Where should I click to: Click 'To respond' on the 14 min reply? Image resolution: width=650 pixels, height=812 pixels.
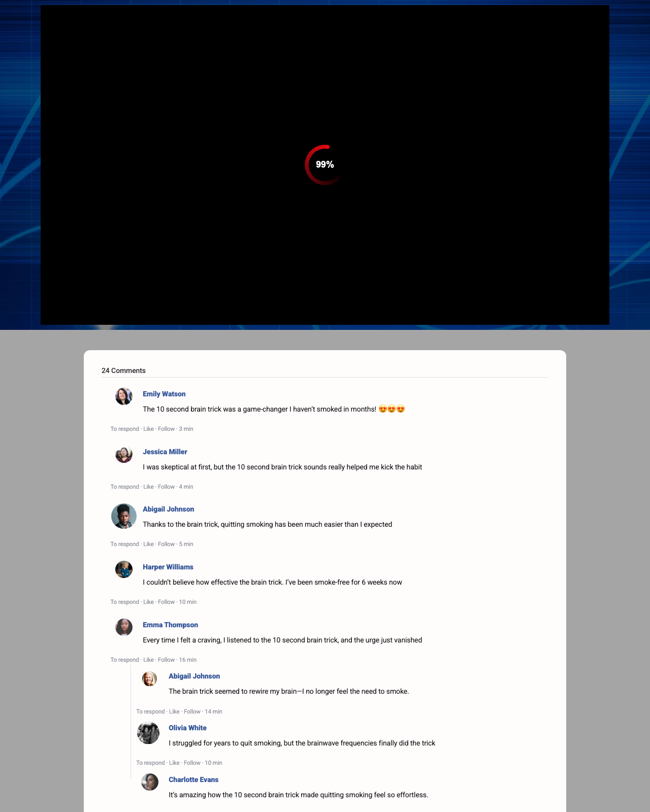pos(150,712)
